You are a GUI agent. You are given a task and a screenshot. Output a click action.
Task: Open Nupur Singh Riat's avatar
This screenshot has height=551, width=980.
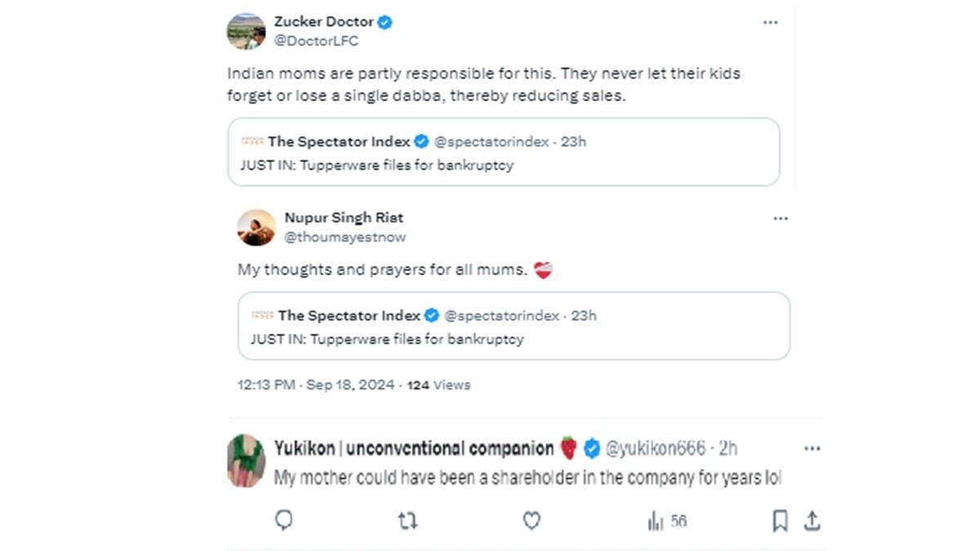(256, 227)
